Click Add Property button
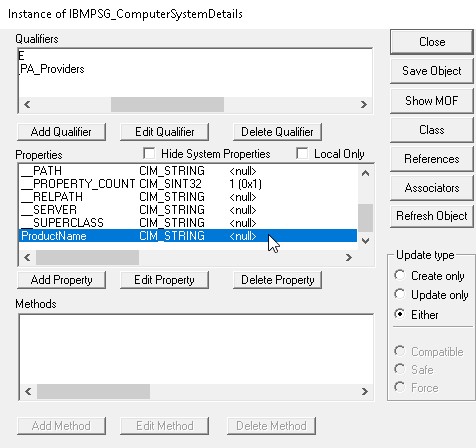Screen dimensions: 476x448 pos(61,280)
